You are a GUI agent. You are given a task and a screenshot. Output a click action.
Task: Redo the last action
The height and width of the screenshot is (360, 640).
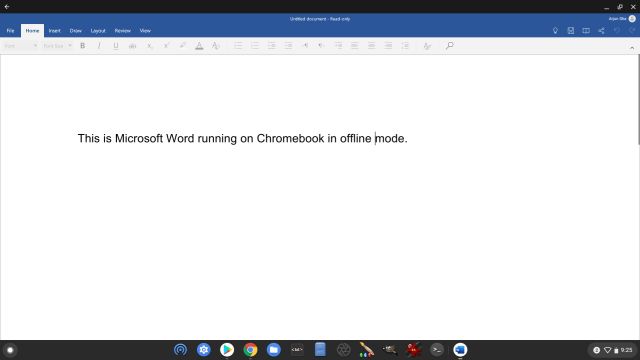[632, 31]
